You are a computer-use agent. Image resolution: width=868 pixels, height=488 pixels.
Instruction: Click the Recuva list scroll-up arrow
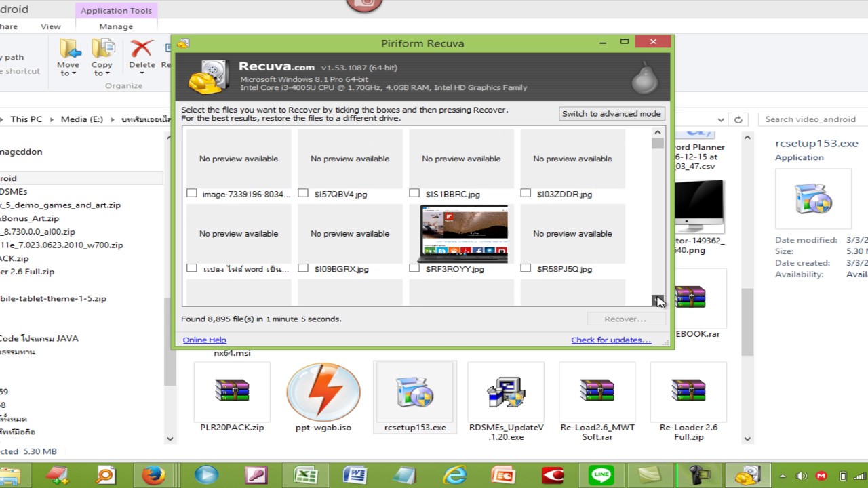[x=658, y=132]
